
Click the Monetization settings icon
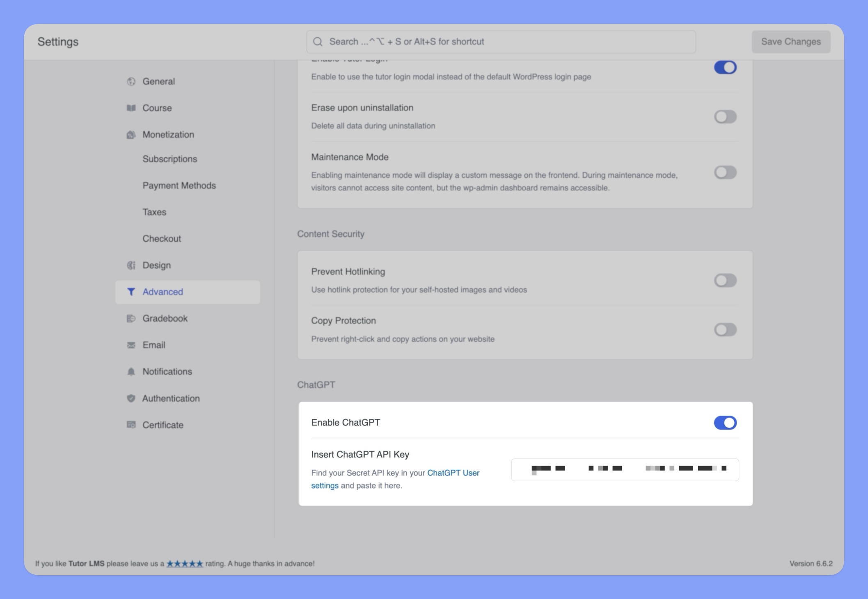click(x=131, y=134)
